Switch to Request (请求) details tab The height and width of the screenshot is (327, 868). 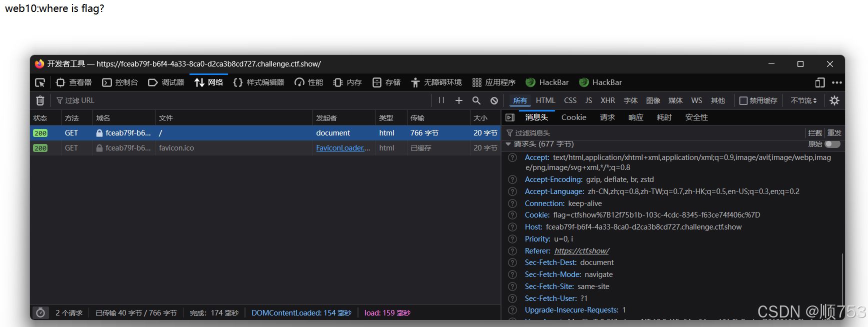(x=607, y=117)
